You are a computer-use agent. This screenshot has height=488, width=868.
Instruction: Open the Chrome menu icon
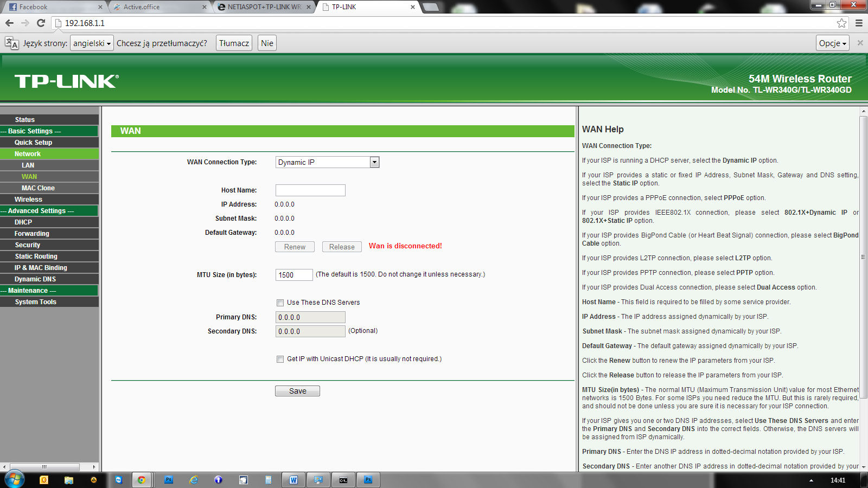coord(859,23)
